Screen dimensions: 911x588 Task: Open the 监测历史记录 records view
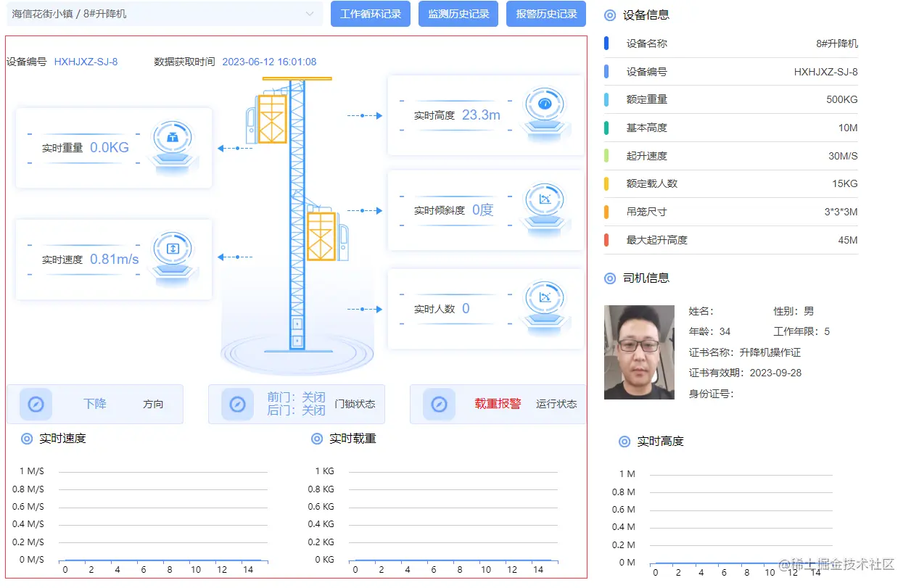458,14
